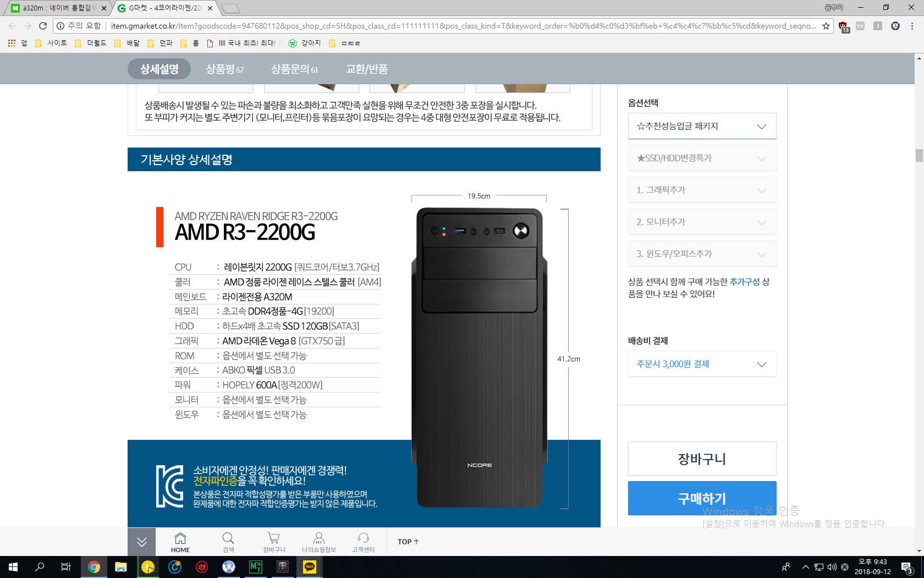
Task: Open the 국내 최초! 최대! bookmark
Action: [245, 43]
